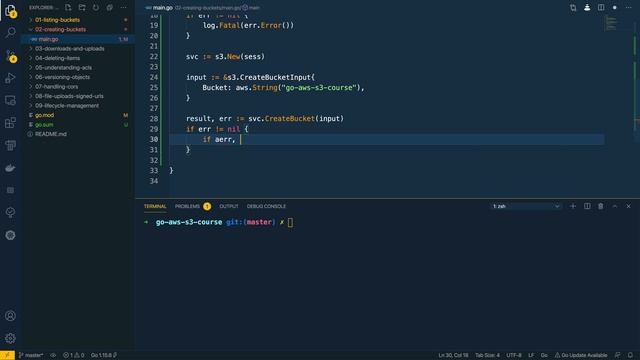Viewport: 640px width, 360px height.
Task: Click the New Folder icon in Explorer header
Action: tap(82, 7)
